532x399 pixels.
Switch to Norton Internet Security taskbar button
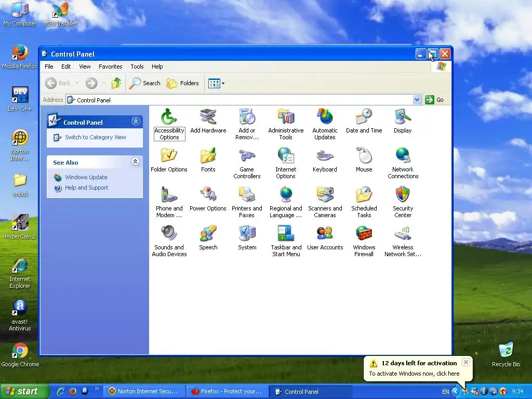coord(143,392)
